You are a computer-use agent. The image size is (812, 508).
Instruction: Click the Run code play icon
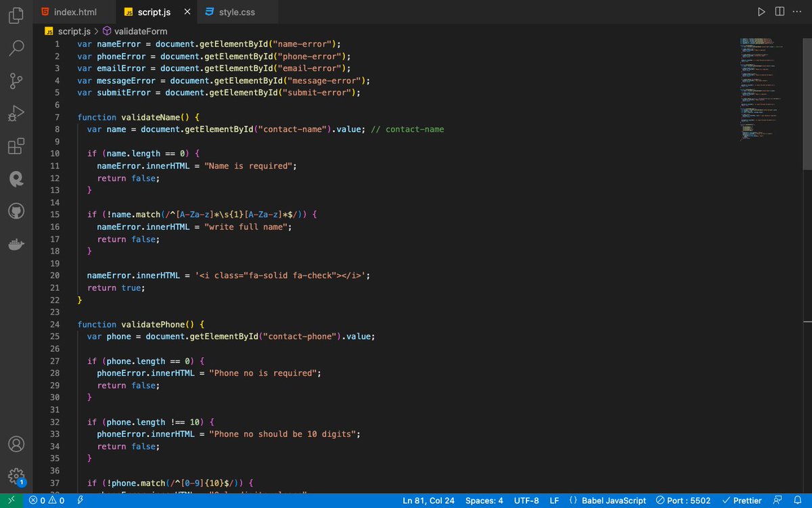click(762, 11)
